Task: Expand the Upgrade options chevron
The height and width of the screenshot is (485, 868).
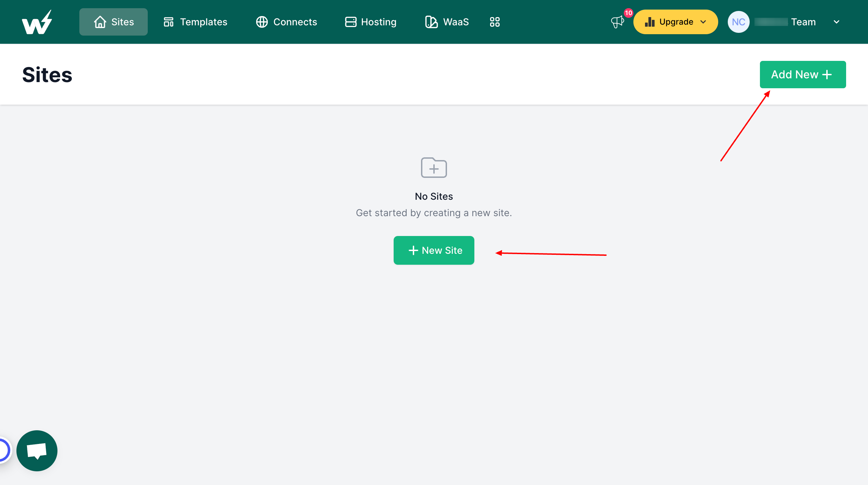Action: [x=703, y=22]
